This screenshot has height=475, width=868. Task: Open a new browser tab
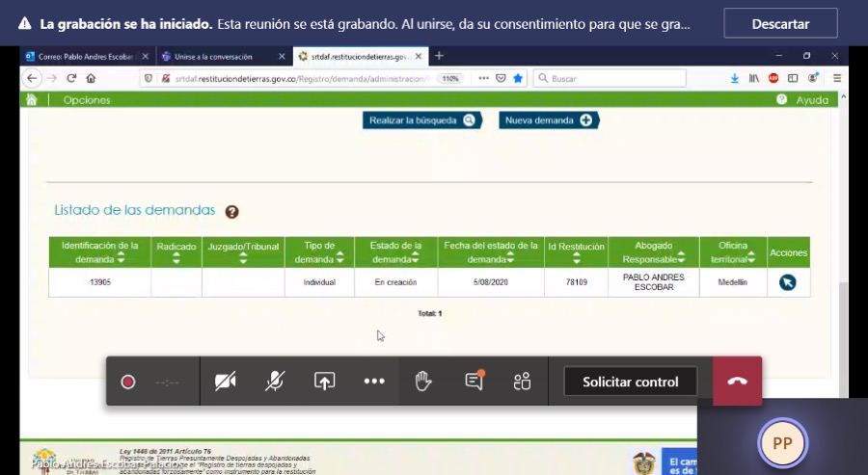coord(439,56)
